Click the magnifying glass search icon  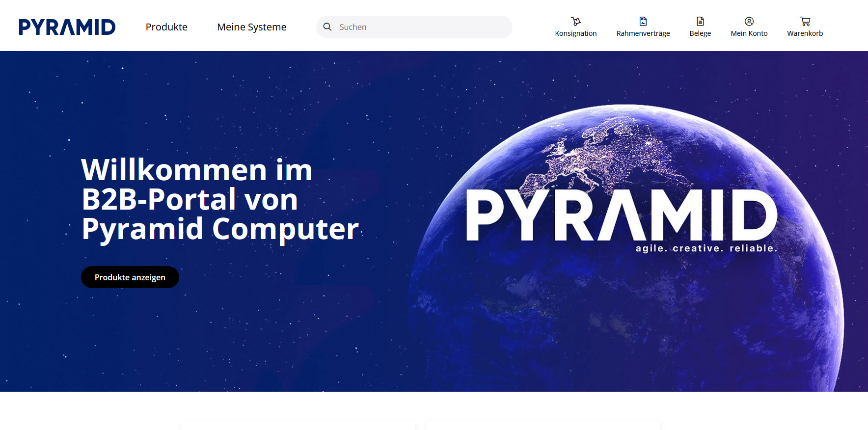[327, 27]
